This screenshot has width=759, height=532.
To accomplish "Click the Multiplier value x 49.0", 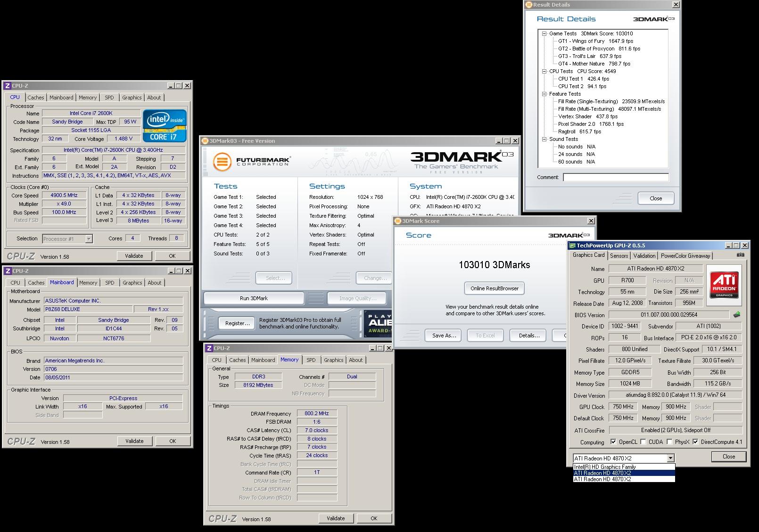I will (65, 204).
